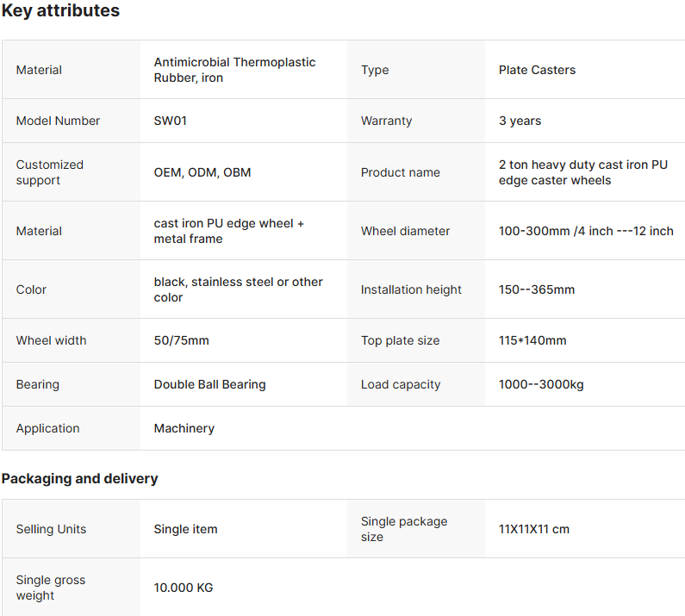
Task: Select the OEM, ODM, OBM text
Action: (202, 172)
